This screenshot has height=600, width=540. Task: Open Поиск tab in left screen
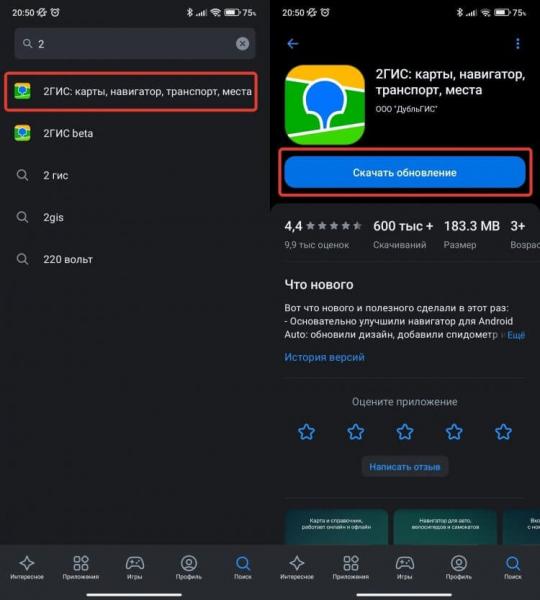(x=243, y=567)
